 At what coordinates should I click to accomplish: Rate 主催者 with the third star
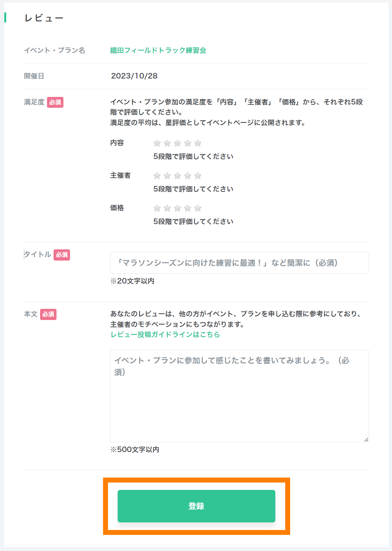pyautogui.click(x=177, y=176)
